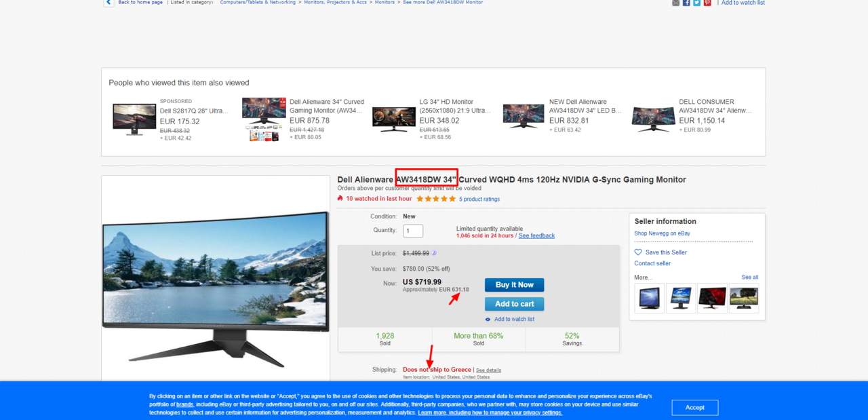Open NEW Dell Alienware AW3418DW listing
The width and height of the screenshot is (868, 420).
[585, 106]
